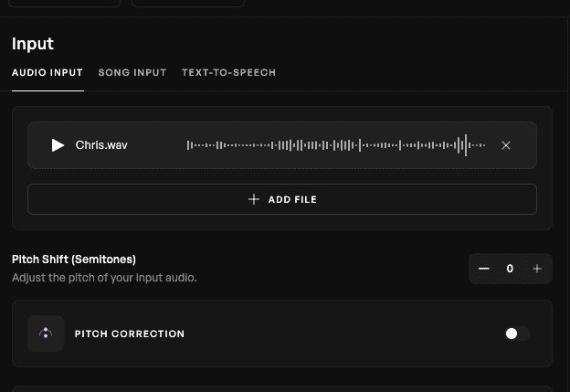Click the PITCH CORRECTION label text
Viewport: 570px width, 392px height.
(x=130, y=334)
